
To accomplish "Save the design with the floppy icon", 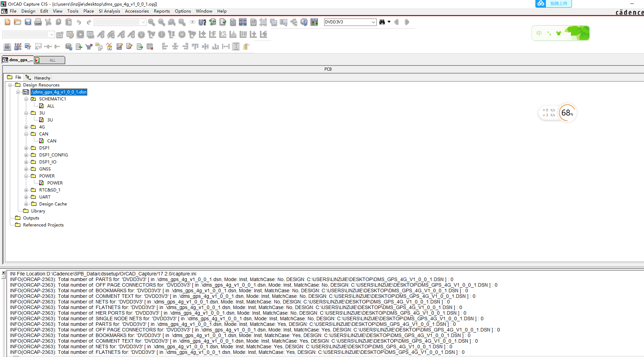I will (28, 22).
